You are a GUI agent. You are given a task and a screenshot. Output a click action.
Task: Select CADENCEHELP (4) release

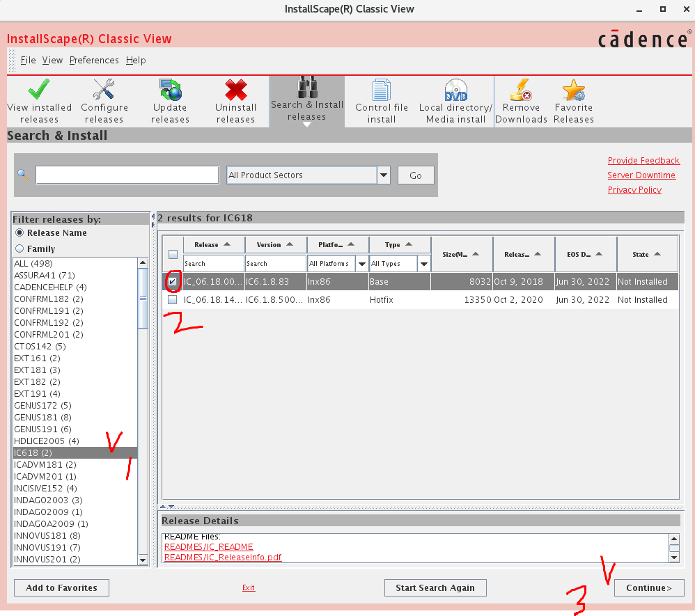click(75, 287)
